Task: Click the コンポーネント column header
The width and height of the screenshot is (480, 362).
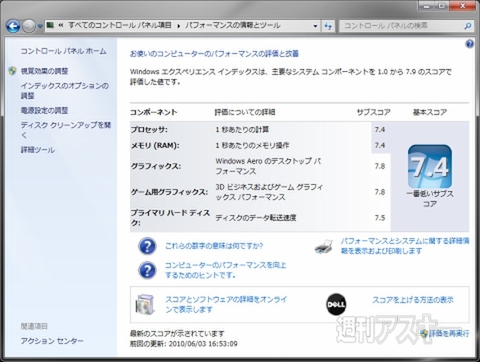Action: (153, 112)
